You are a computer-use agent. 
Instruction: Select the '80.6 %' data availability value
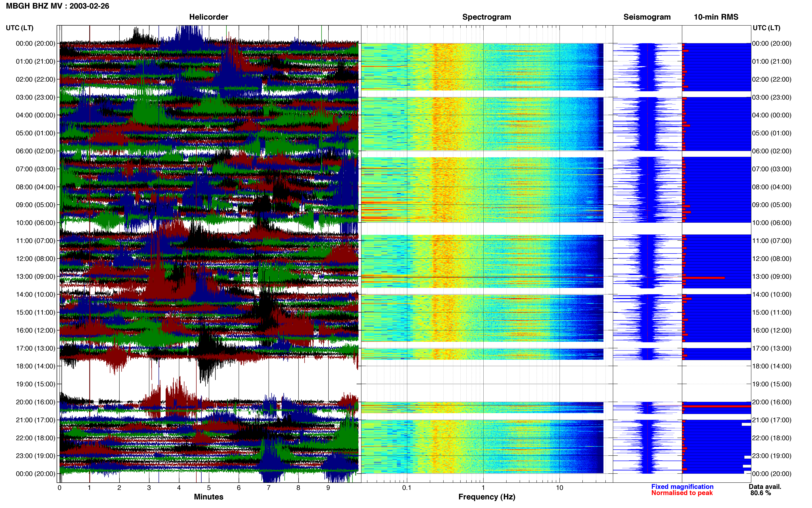pyautogui.click(x=761, y=493)
